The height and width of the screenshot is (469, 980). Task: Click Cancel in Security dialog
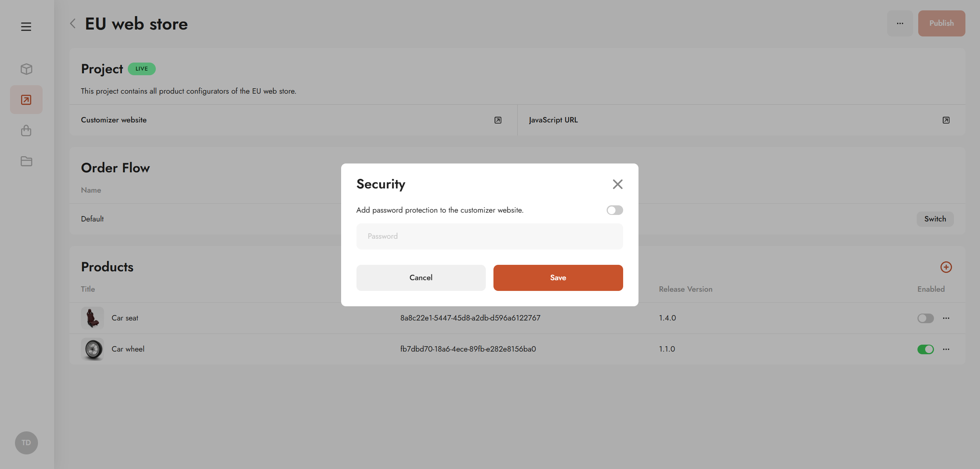pos(421,277)
